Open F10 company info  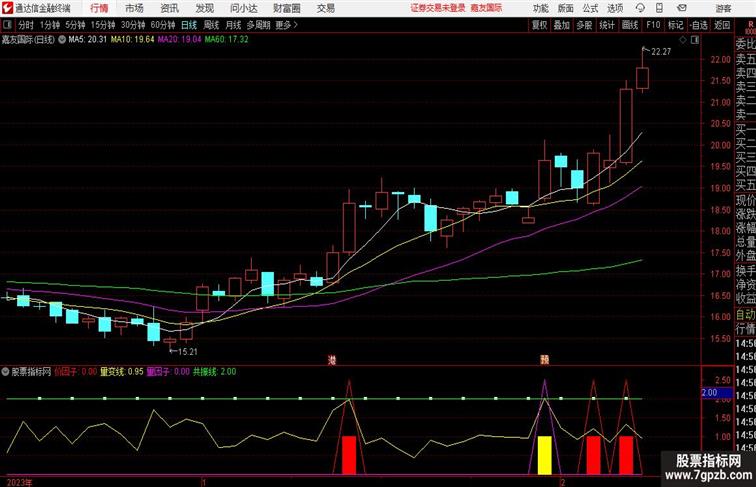pyautogui.click(x=653, y=25)
